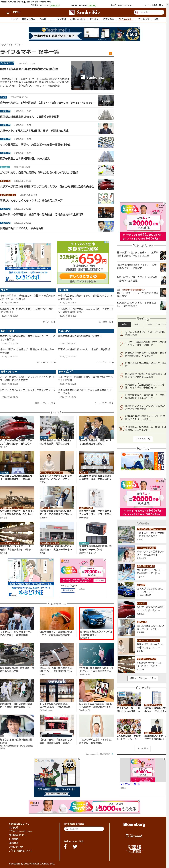Open the プッシュ通知について footer link
This screenshot has height=868, width=169.
coord(21,851)
